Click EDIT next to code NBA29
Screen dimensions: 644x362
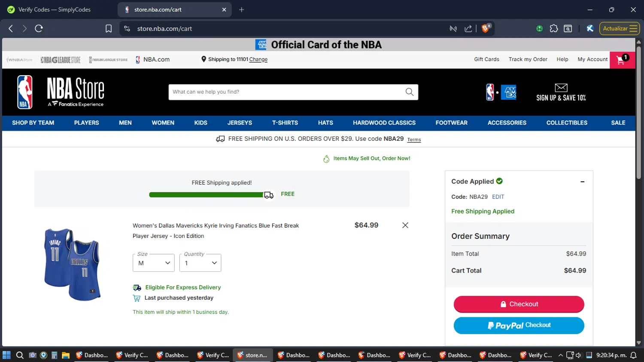498,197
